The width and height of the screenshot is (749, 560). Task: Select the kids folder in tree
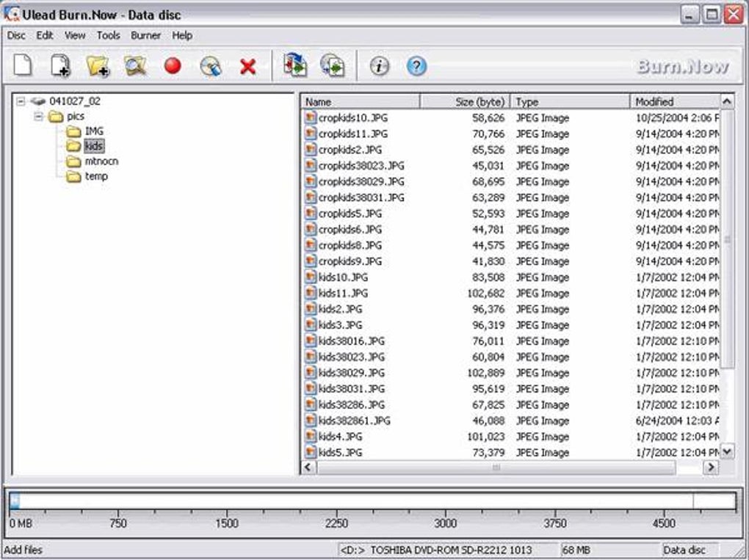pos(94,145)
